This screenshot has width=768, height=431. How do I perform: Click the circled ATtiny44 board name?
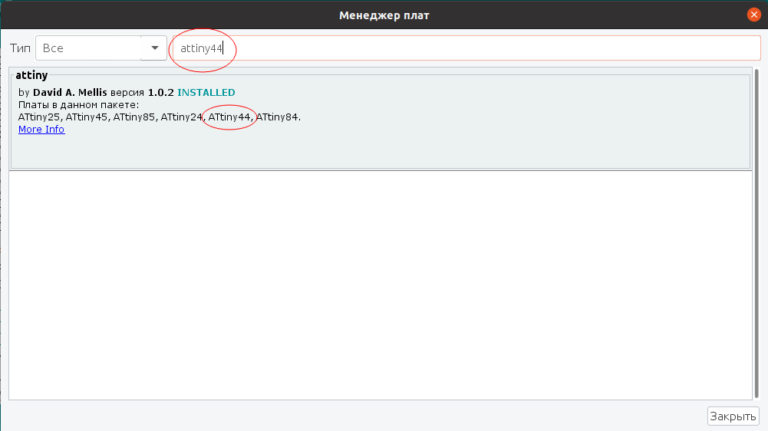pos(229,117)
